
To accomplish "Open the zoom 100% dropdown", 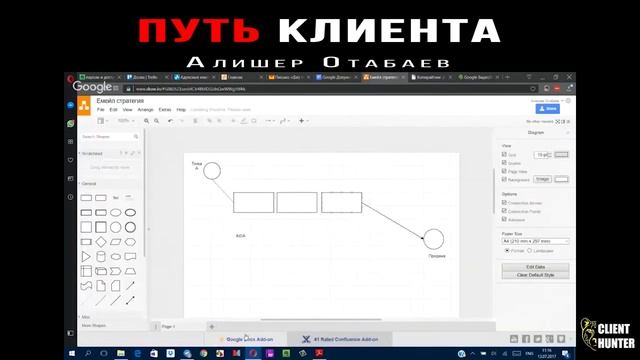I will [x=126, y=121].
